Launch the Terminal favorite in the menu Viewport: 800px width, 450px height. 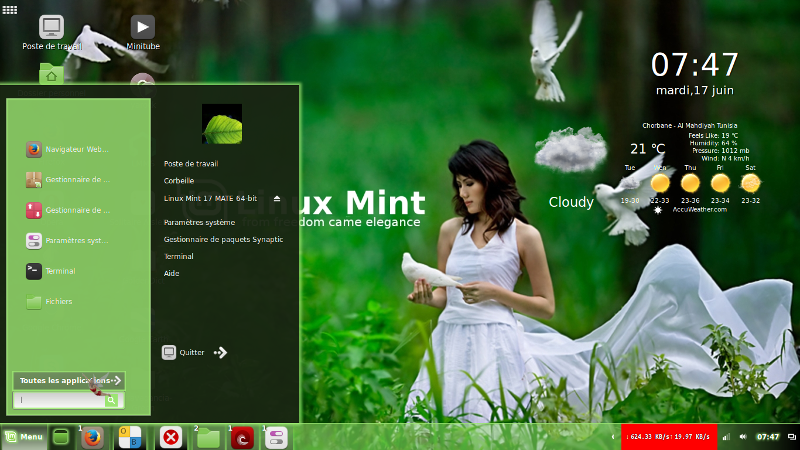point(51,271)
